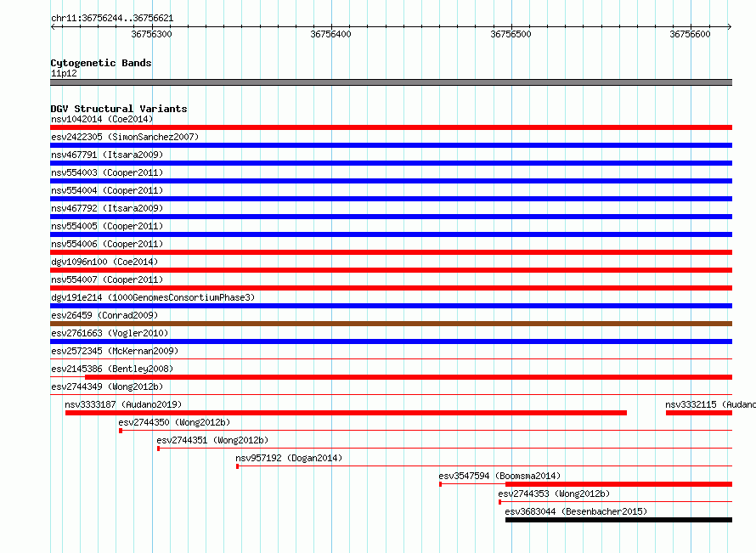Click the DGV Structural Variants track title
This screenshot has width=756, height=553.
pos(119,109)
